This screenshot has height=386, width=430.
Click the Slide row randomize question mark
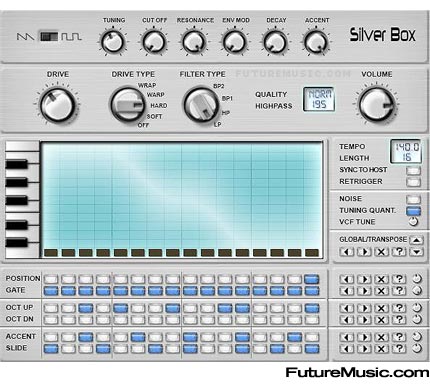coord(399,349)
